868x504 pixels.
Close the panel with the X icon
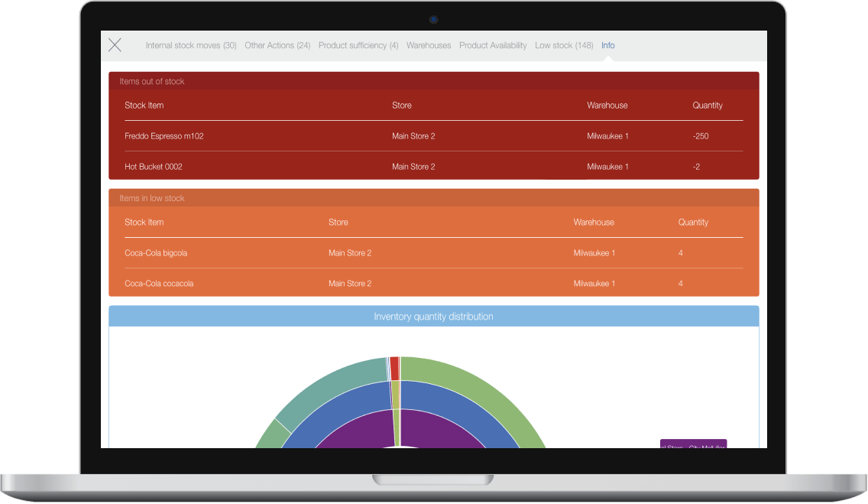115,45
